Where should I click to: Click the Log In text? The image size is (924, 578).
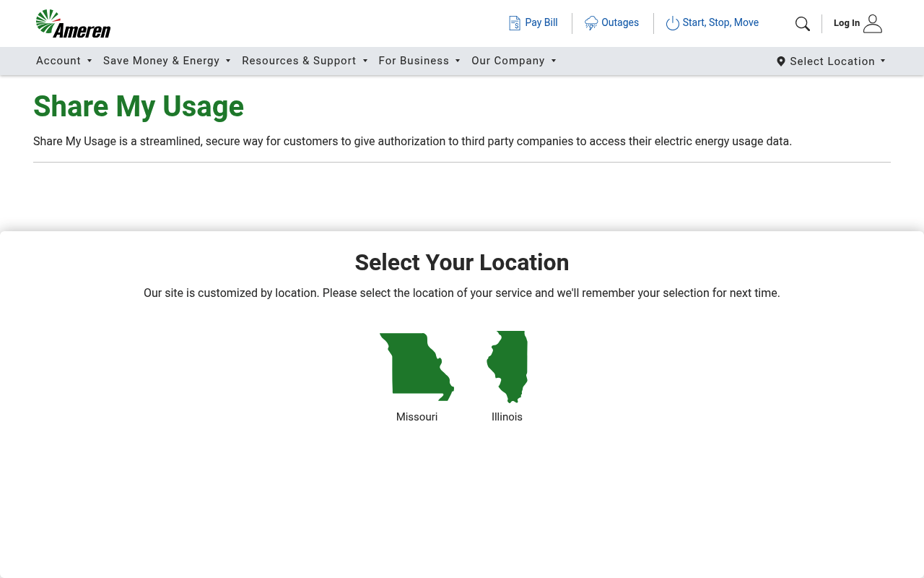click(x=847, y=23)
